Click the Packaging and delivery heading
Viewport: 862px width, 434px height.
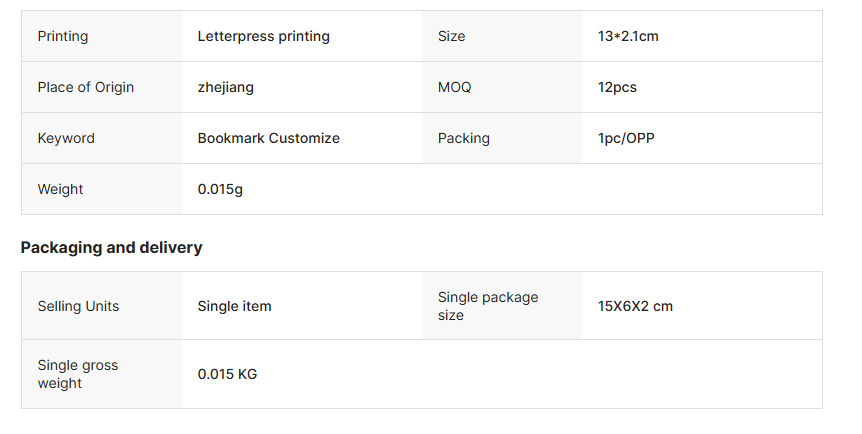click(111, 247)
